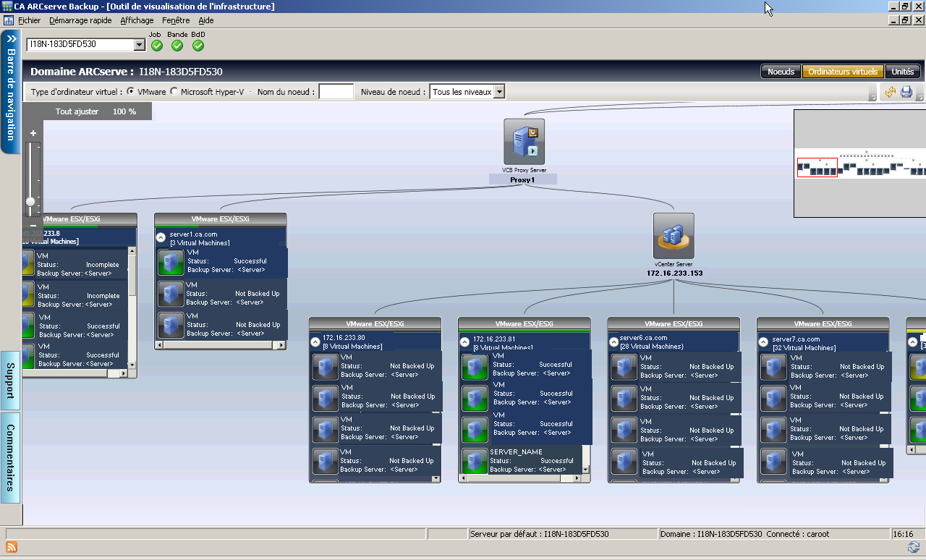
Task: Open the Affichage menu
Action: coord(137,20)
